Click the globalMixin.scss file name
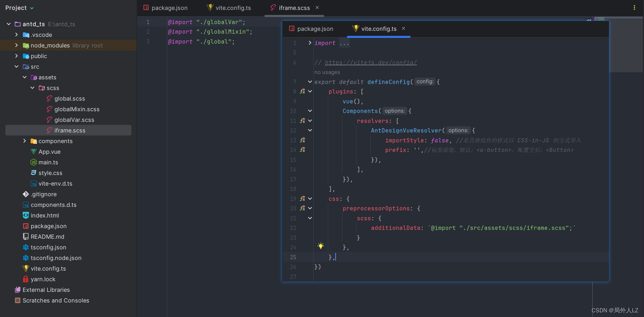Image resolution: width=644 pixels, height=317 pixels. [x=77, y=109]
